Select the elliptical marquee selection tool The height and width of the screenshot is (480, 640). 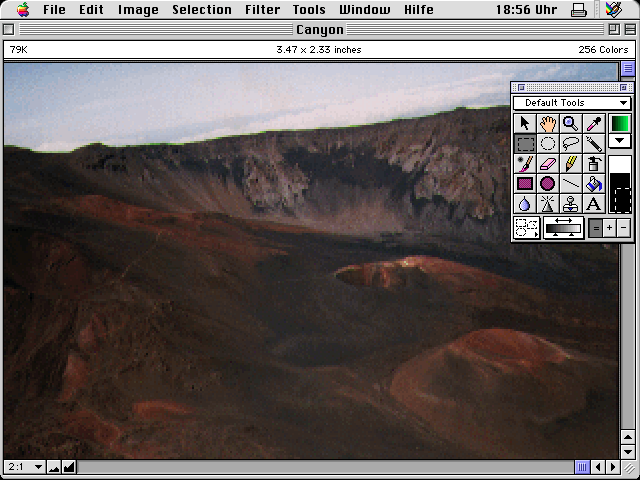[x=548, y=144]
